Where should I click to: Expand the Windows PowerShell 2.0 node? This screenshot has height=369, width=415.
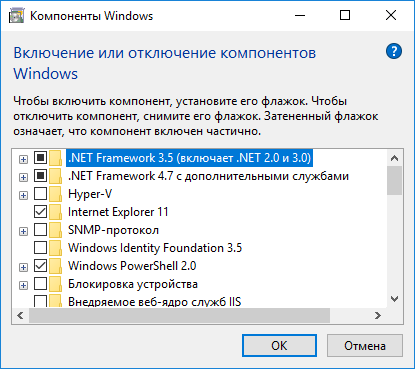(x=23, y=267)
